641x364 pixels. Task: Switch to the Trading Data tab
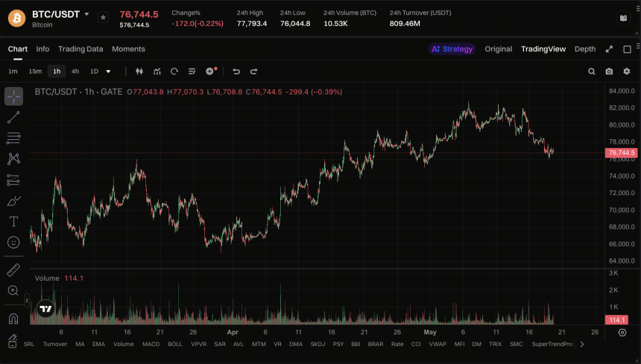[80, 49]
